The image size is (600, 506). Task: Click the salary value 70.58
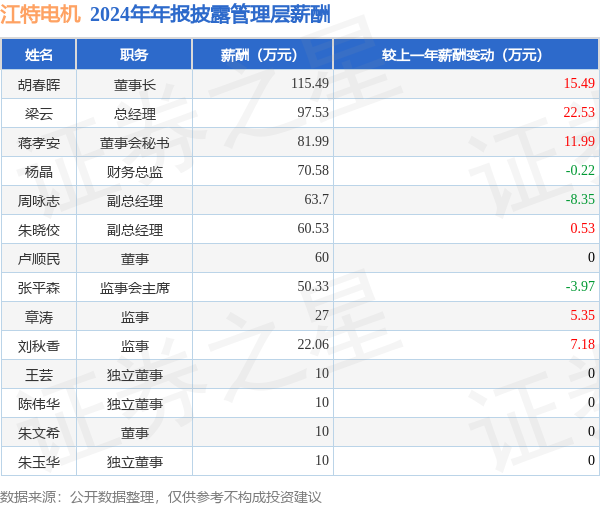pyautogui.click(x=313, y=171)
